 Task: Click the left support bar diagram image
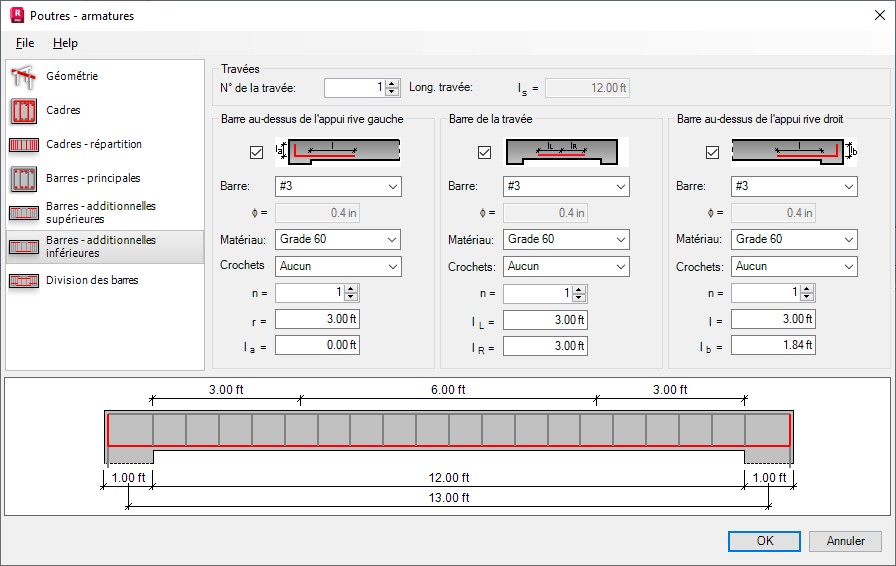(x=338, y=152)
